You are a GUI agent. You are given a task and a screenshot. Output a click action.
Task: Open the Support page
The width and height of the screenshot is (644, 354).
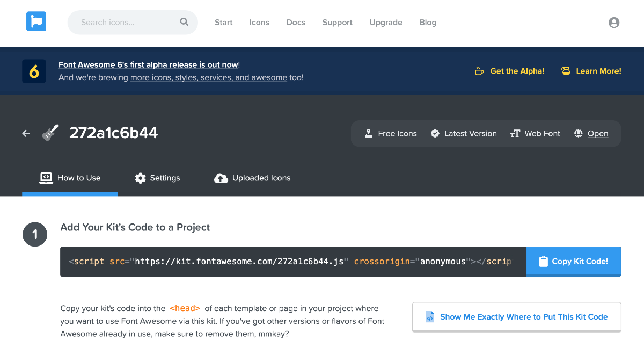338,23
